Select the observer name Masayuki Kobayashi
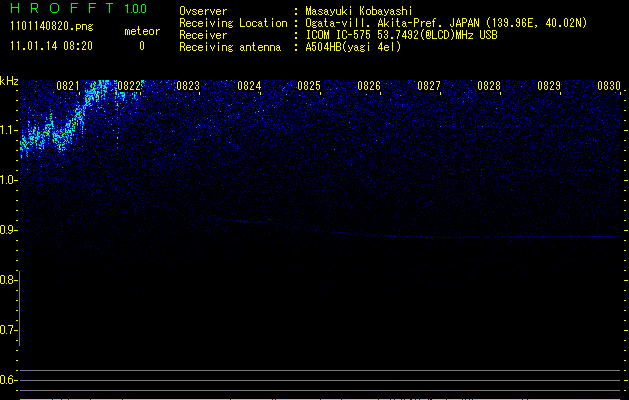The height and width of the screenshot is (400, 629). pyautogui.click(x=359, y=11)
